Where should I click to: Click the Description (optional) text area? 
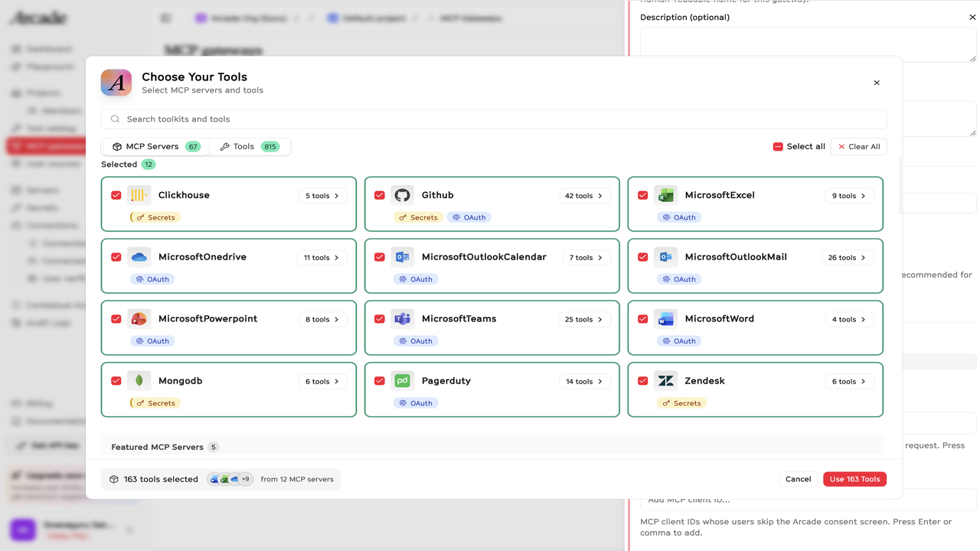808,44
